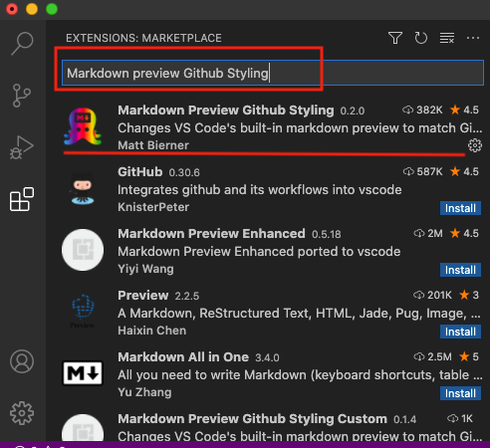The width and height of the screenshot is (490, 448).
Task: Open the Search view in activity bar
Action: click(x=22, y=43)
